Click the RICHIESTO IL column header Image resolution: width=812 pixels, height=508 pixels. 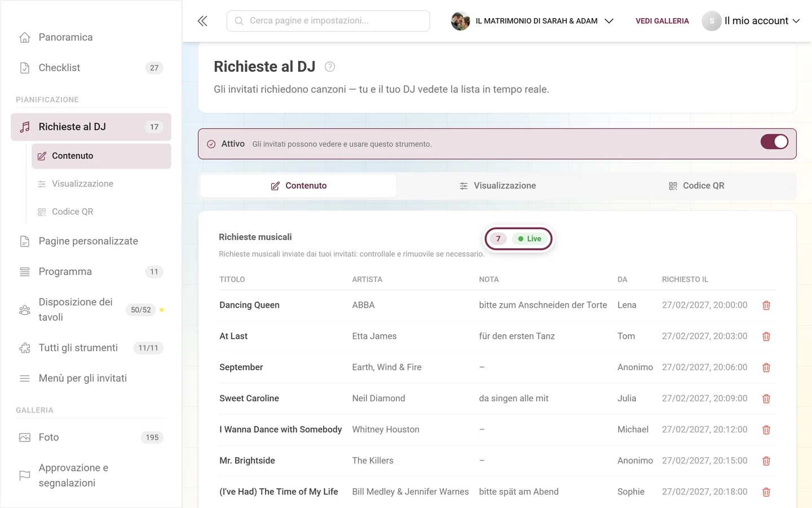pos(685,279)
